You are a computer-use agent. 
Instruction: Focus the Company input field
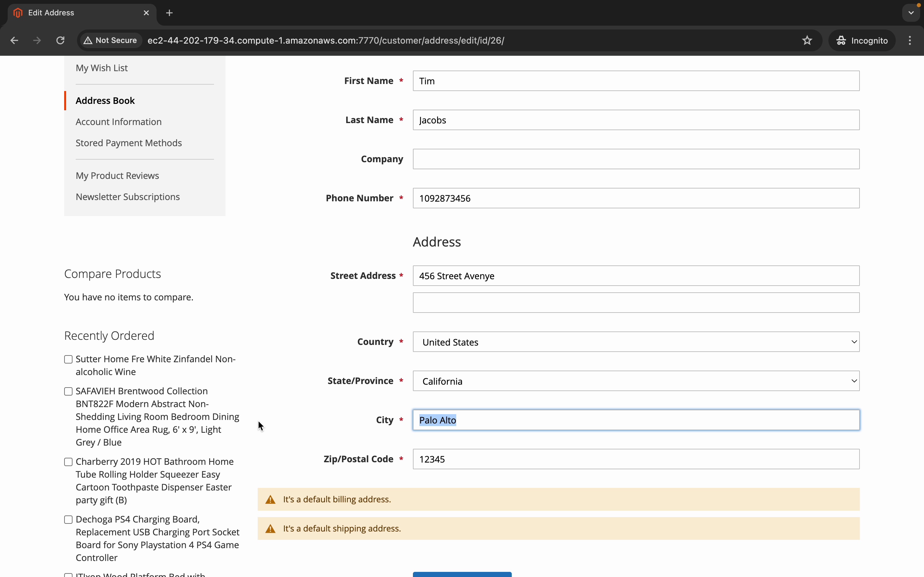[636, 159]
